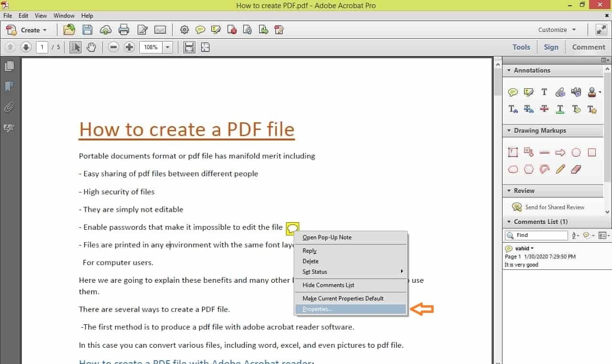Collapse the Annotations panel
Viewport: 612px width, 364px height.
[508, 70]
